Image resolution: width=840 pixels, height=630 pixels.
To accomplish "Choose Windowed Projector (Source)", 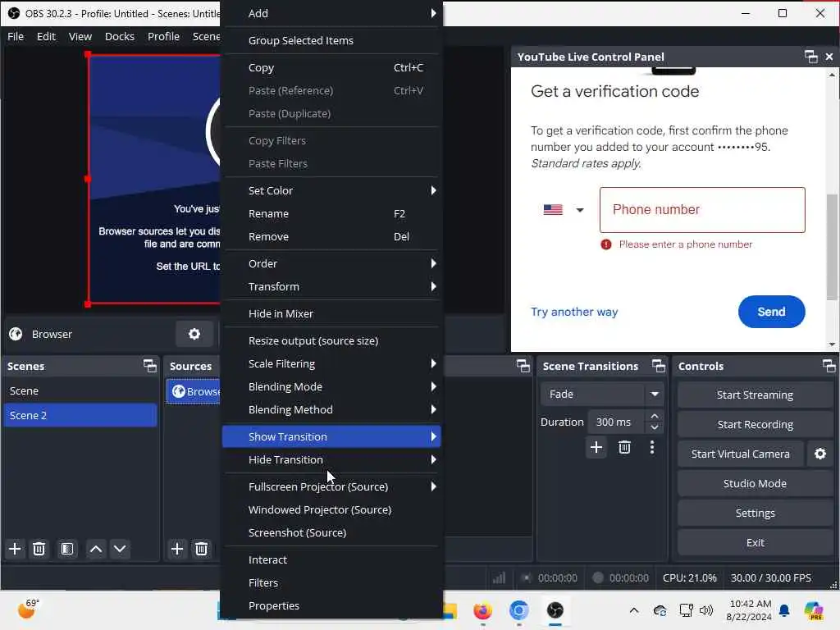I will pos(331,510).
